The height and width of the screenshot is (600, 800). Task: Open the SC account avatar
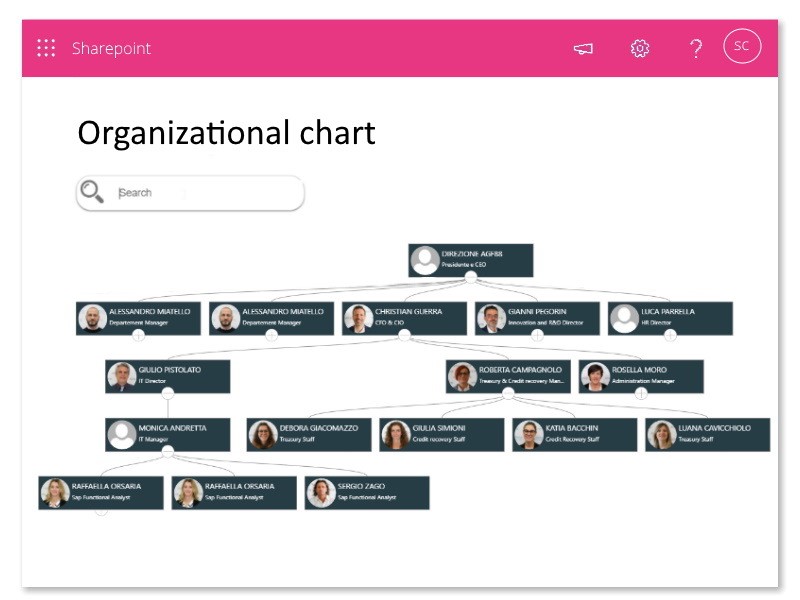point(741,47)
